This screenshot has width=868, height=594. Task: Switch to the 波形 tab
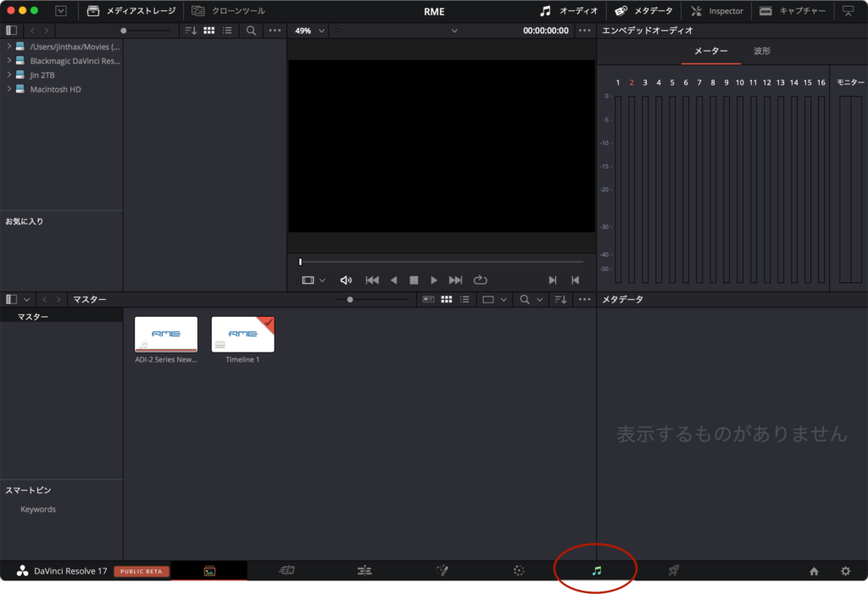pos(762,51)
